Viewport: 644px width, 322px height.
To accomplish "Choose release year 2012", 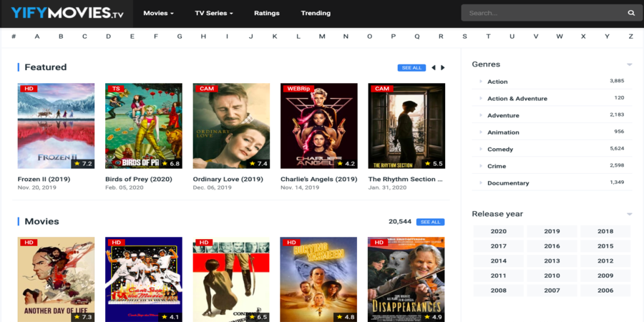I will click(x=605, y=260).
